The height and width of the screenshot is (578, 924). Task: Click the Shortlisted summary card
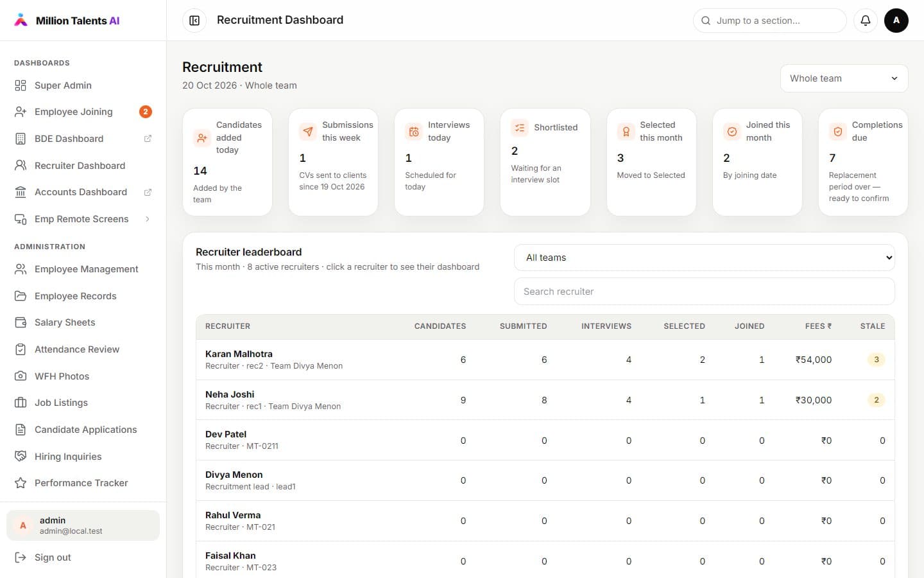(545, 162)
